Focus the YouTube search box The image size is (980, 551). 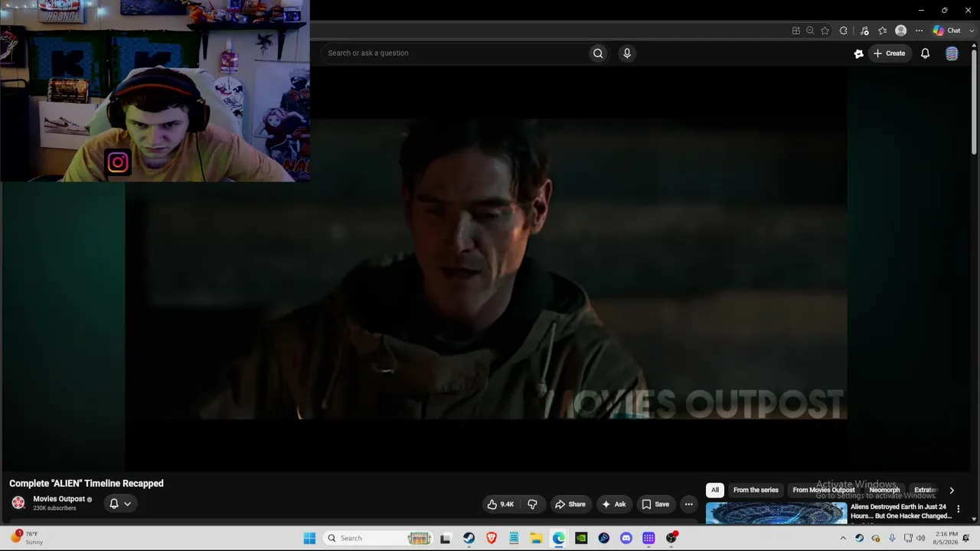[x=455, y=53]
